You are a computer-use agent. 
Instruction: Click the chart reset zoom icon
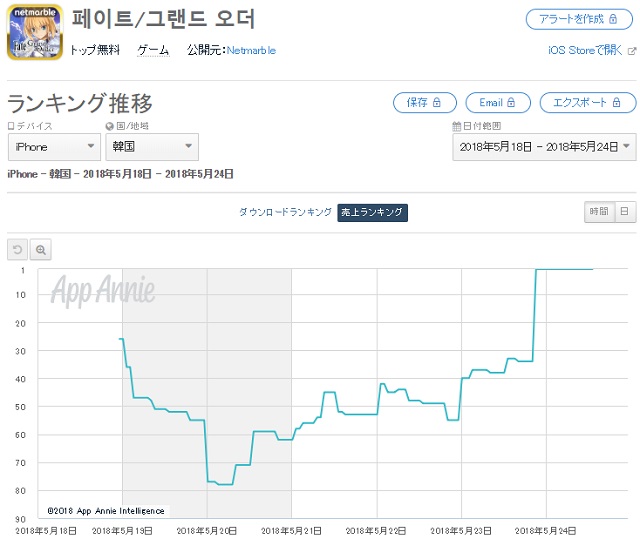tap(18, 249)
